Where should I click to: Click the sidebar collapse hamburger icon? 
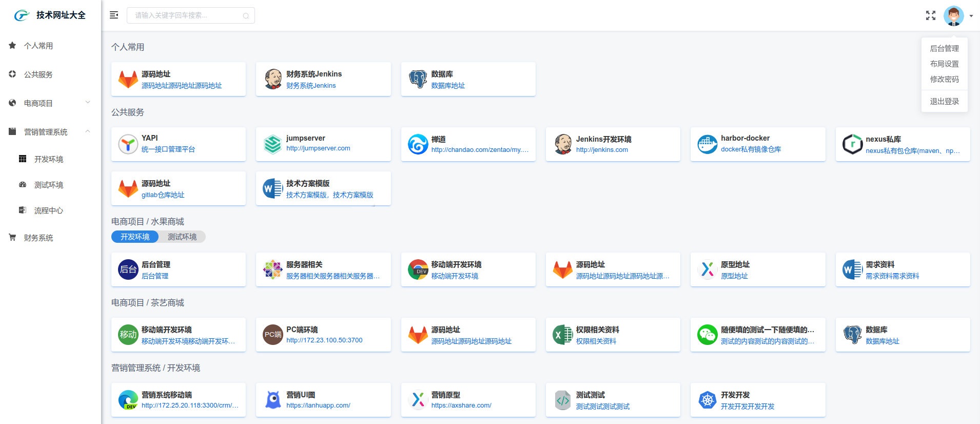[114, 15]
